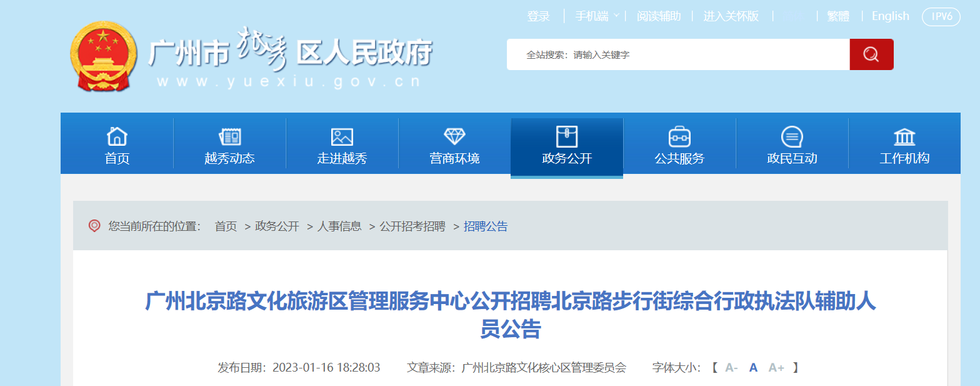The height and width of the screenshot is (386, 980).
Task: Click the red location pin icon
Action: click(x=94, y=226)
